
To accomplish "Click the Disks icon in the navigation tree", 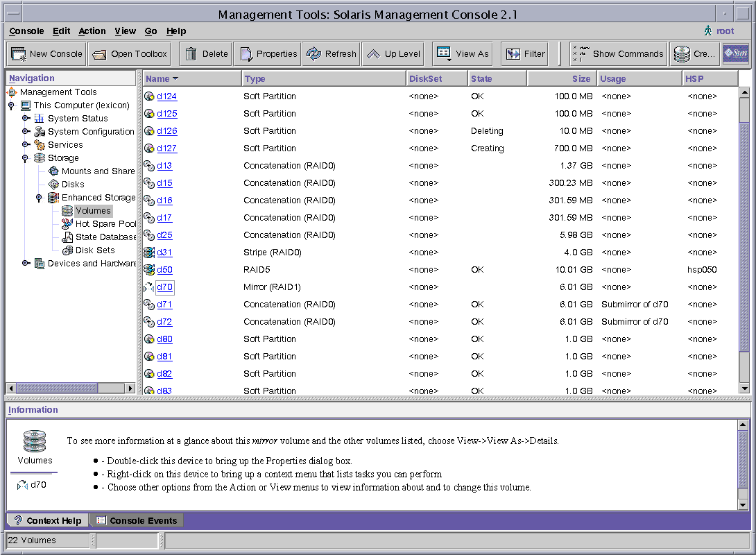I will (x=54, y=184).
